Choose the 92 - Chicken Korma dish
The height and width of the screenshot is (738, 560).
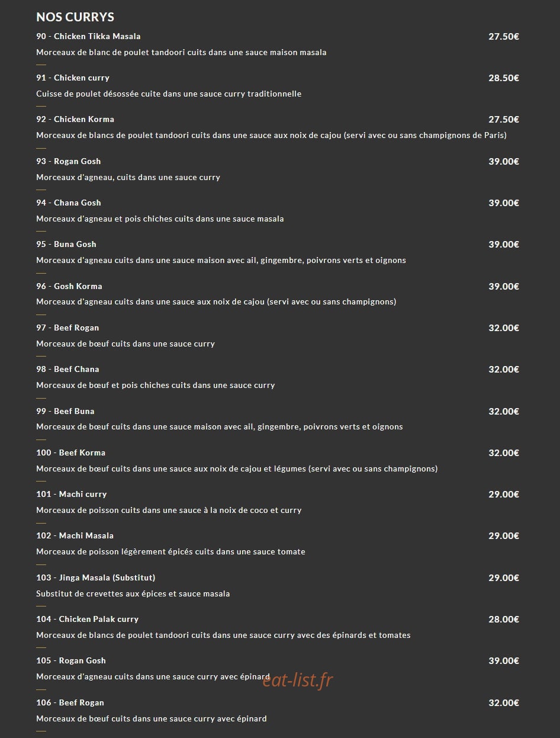click(x=75, y=119)
